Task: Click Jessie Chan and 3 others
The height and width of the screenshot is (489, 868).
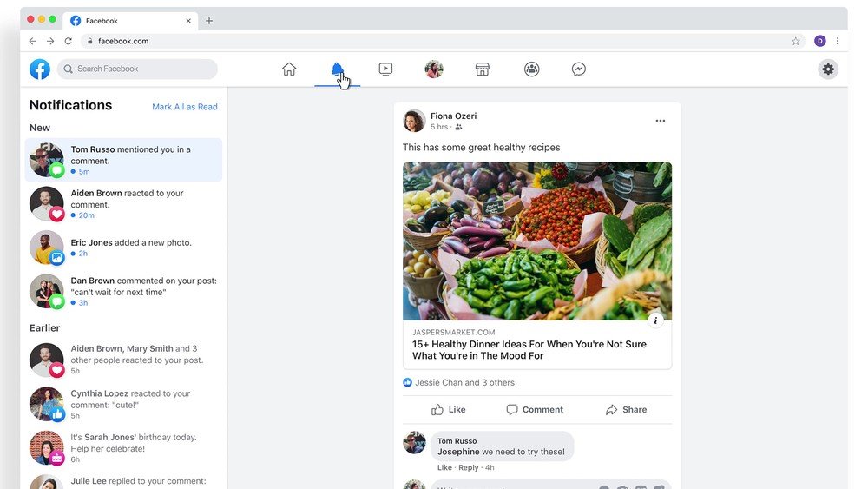Action: tap(464, 383)
